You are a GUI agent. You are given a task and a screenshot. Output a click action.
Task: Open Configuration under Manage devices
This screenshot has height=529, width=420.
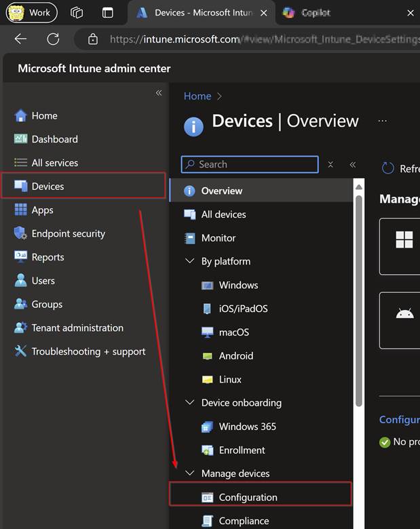pyautogui.click(x=248, y=497)
